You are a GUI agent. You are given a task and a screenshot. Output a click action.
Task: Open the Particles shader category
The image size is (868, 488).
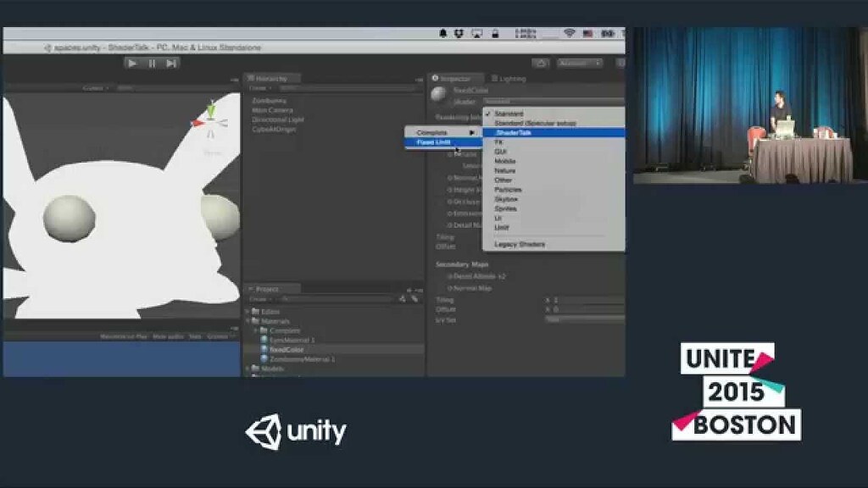(x=554, y=189)
